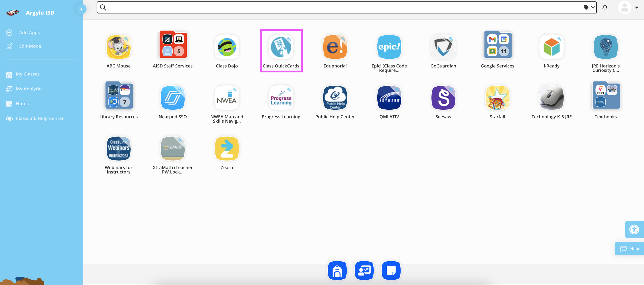Open the user profile dropdown arrow
644x285 pixels.
637,7
